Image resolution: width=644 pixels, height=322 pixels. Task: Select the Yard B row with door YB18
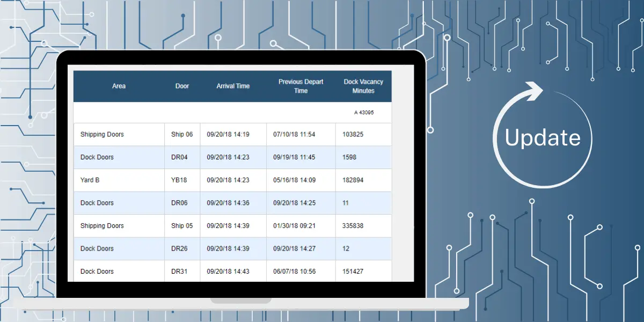point(182,180)
